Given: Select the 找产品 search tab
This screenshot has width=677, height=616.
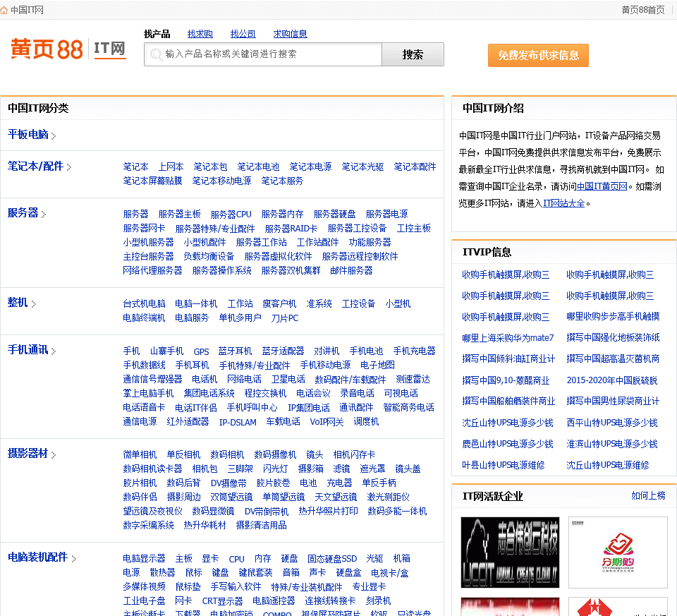Looking at the screenshot, I should (x=157, y=34).
